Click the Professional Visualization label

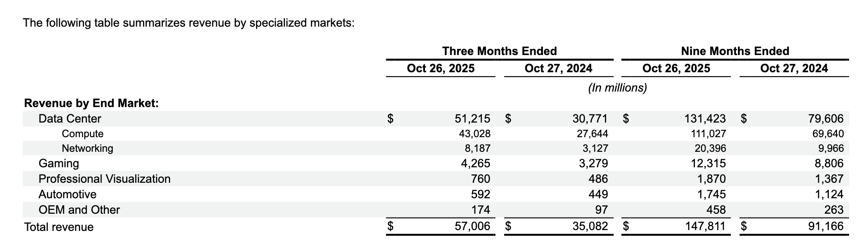pos(104,179)
